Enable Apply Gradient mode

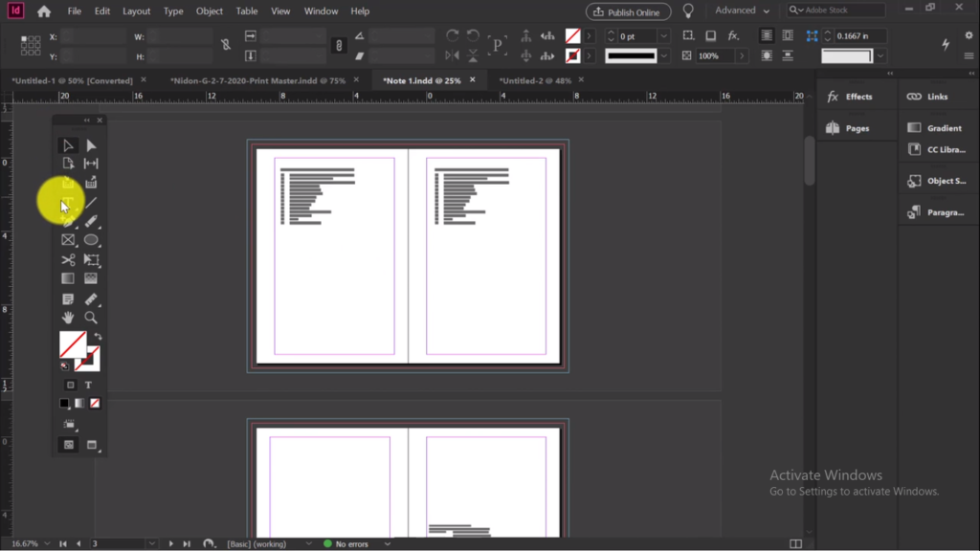pyautogui.click(x=79, y=404)
